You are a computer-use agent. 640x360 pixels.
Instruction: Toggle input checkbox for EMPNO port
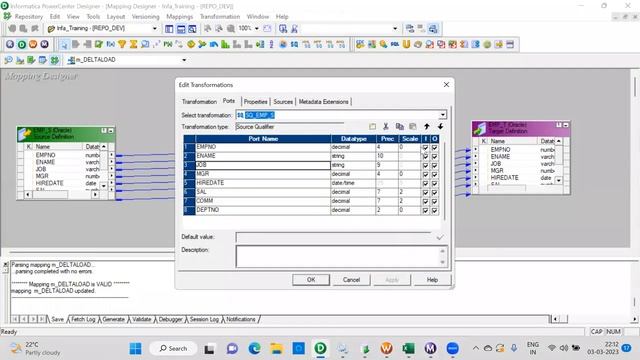(425, 147)
